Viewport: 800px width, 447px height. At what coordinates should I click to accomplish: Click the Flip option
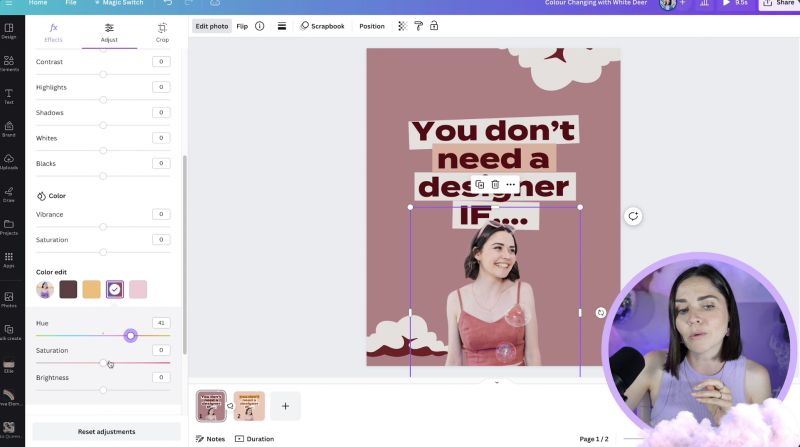(242, 26)
